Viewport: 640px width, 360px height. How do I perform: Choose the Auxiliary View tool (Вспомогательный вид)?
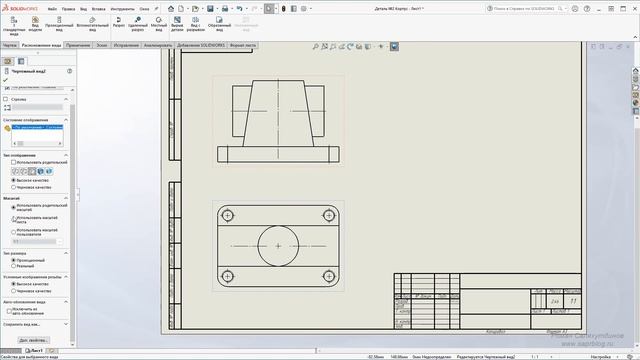(93, 24)
